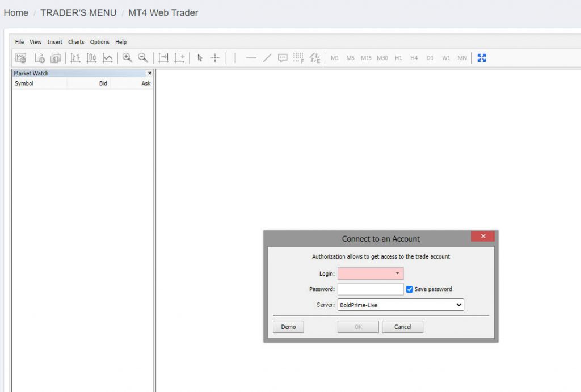Open TRADER'S MENU breadcrumb link
The image size is (581, 392).
coord(78,12)
